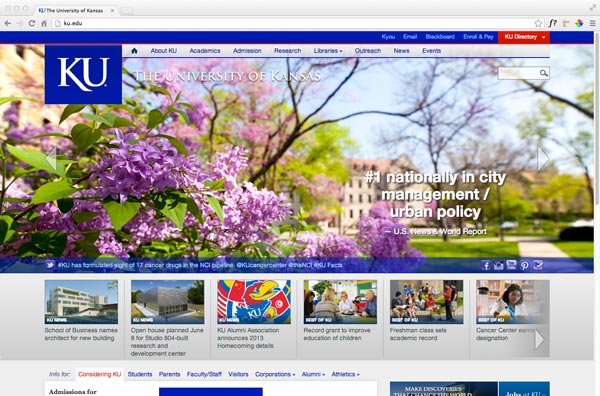Show more news cards with the right arrow

tap(540, 339)
